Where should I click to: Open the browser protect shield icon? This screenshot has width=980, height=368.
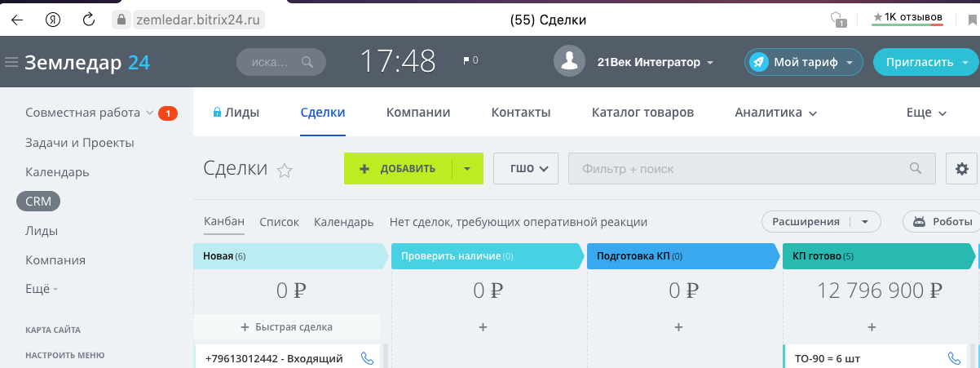837,19
